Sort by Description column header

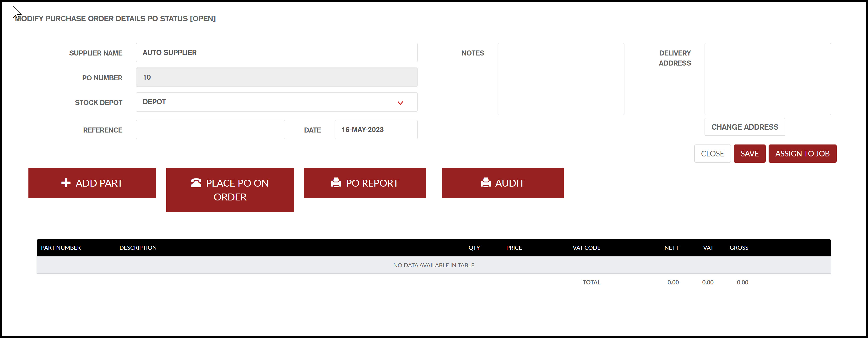coord(138,248)
